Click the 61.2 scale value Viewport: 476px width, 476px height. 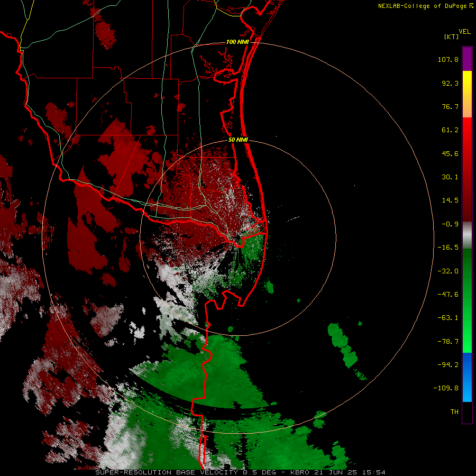[450, 130]
